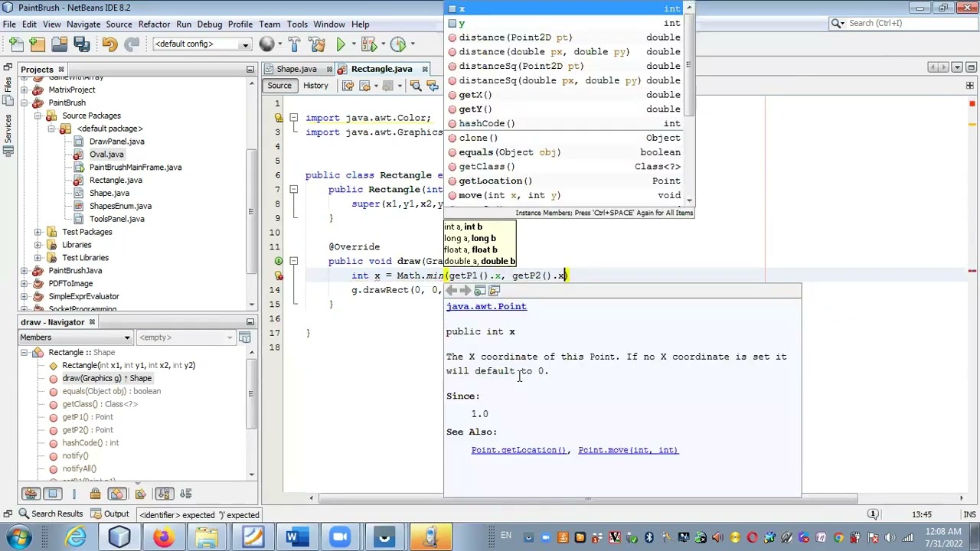Click the Navigator filters window icon

244,337
